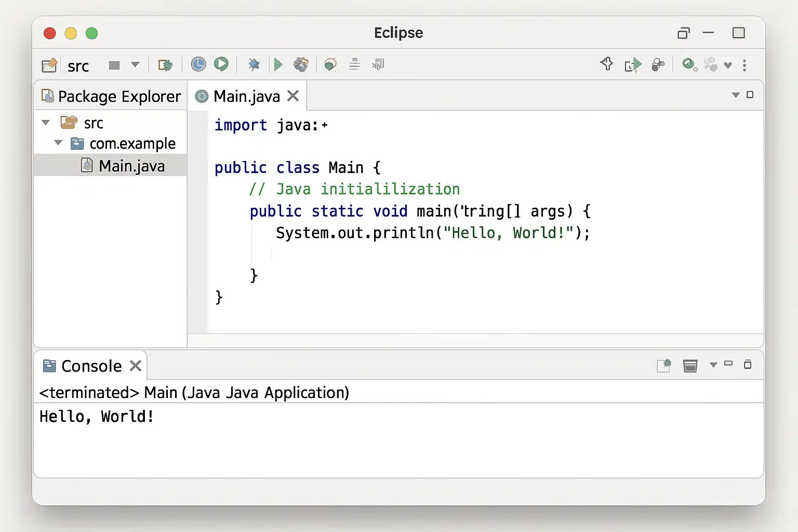
Task: Minimize the Console panel
Action: point(728,364)
